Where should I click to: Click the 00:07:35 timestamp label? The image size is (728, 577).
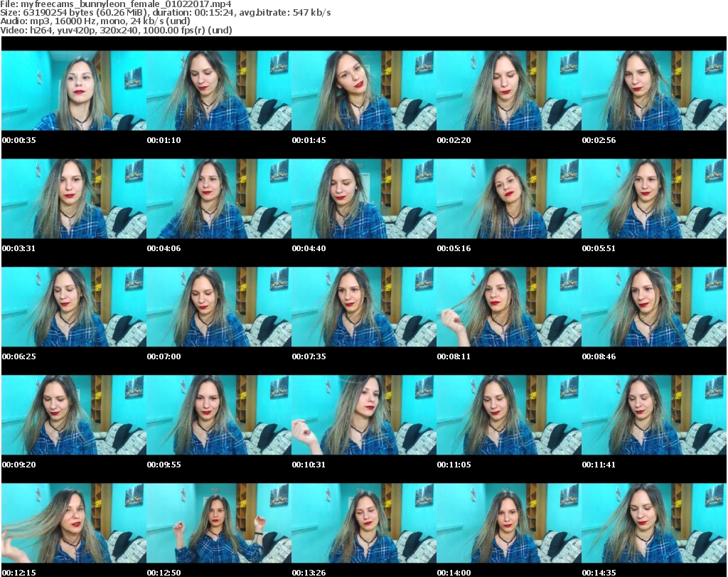tap(309, 356)
